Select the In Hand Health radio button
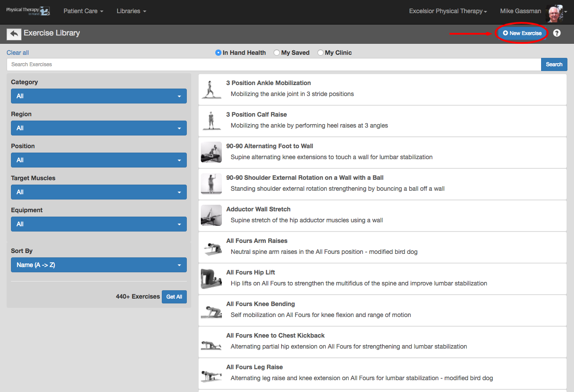The height and width of the screenshot is (392, 574). click(x=218, y=53)
